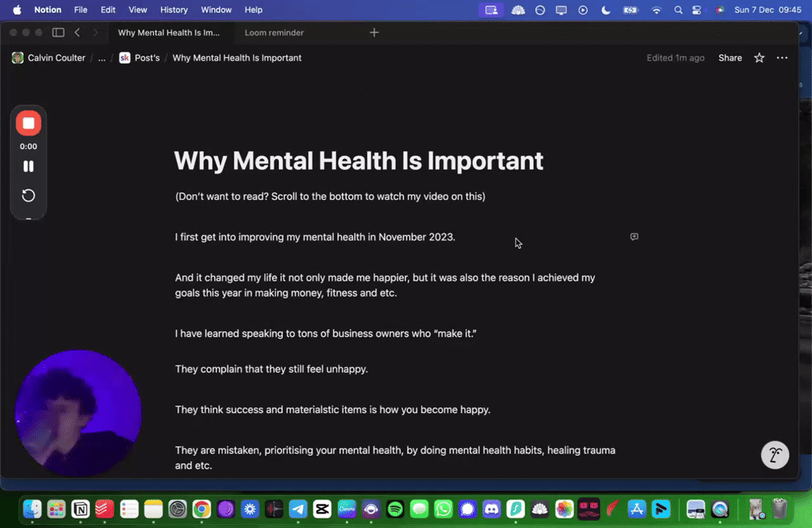Click the face avatar icon bottom right
The image size is (812, 528).
pos(775,454)
